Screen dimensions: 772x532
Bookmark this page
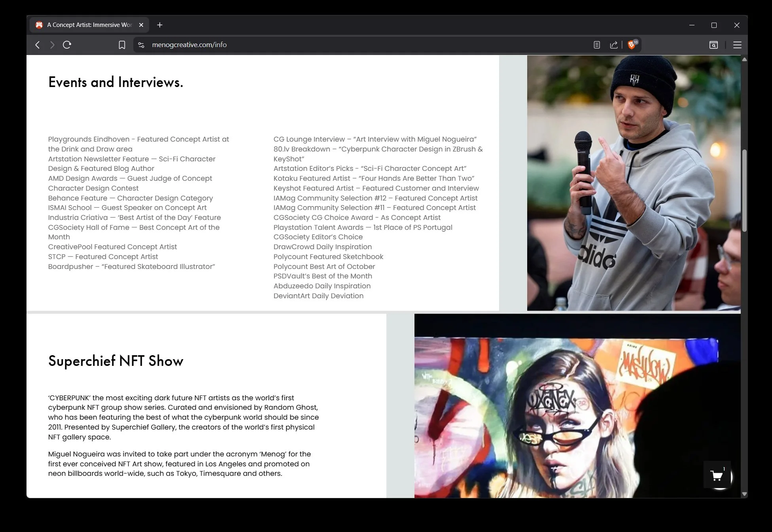click(122, 45)
